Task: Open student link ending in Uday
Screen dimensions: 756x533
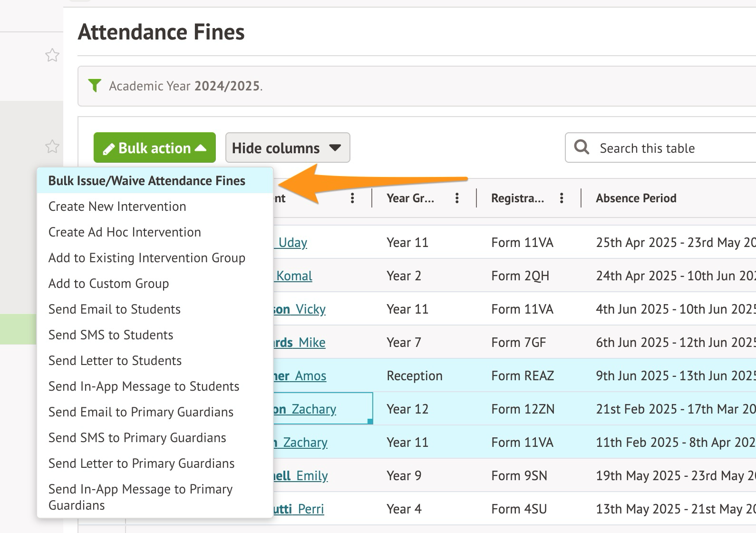Action: (x=292, y=243)
